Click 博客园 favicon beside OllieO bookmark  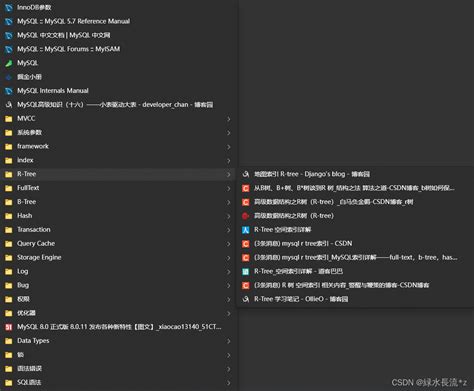246,299
